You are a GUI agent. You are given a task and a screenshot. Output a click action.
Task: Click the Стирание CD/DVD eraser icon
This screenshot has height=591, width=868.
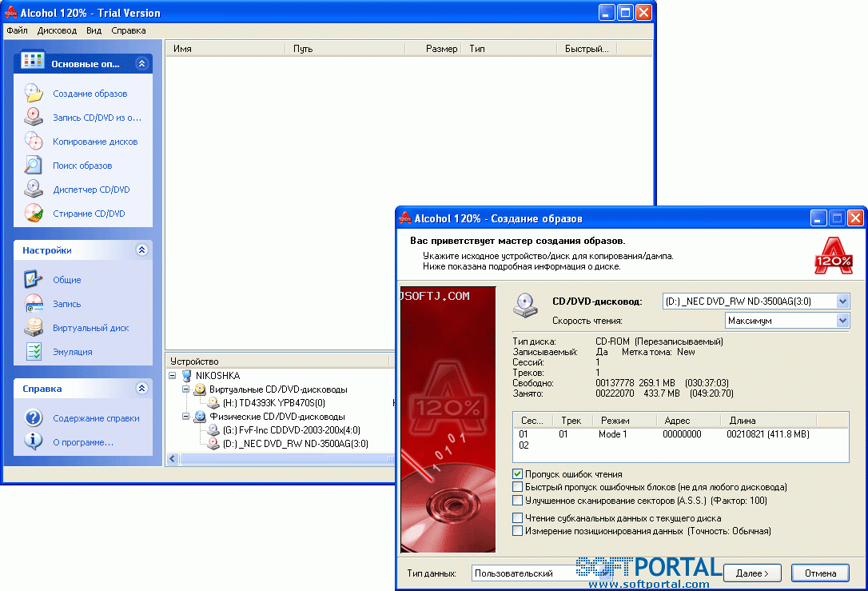click(x=34, y=214)
